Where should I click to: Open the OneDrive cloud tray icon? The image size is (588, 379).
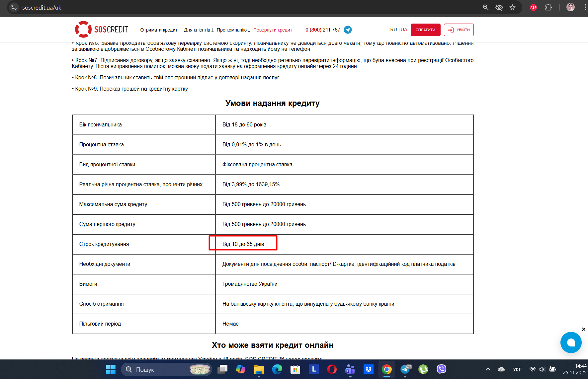click(x=501, y=369)
